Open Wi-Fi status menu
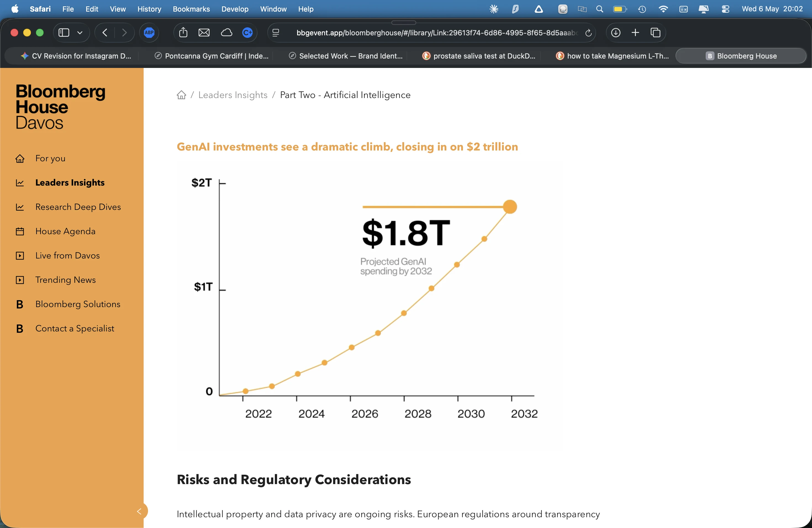The width and height of the screenshot is (812, 528). [663, 9]
